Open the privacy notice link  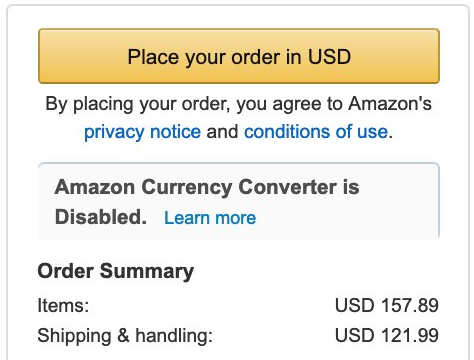point(142,132)
